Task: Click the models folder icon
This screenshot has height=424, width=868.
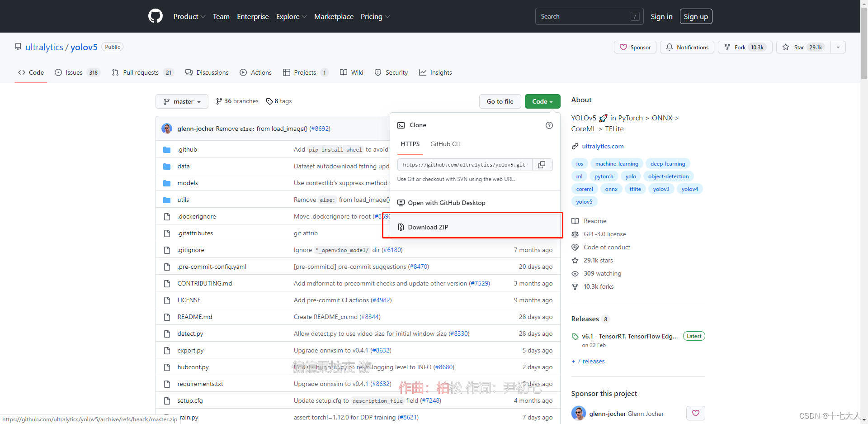Action: point(167,183)
